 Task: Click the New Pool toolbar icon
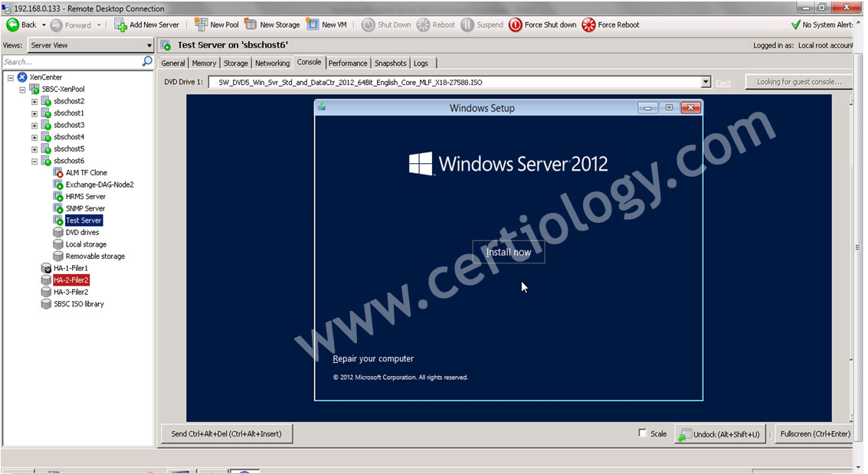click(201, 25)
